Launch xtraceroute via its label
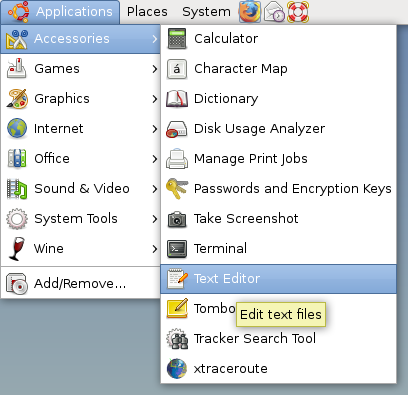Viewport: 408px width, 395px height. 231,369
